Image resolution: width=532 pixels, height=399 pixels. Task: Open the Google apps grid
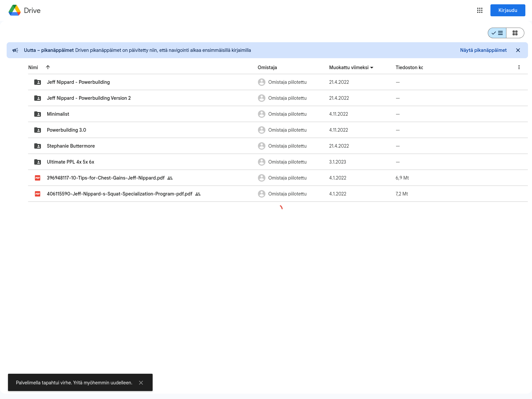pyautogui.click(x=480, y=10)
